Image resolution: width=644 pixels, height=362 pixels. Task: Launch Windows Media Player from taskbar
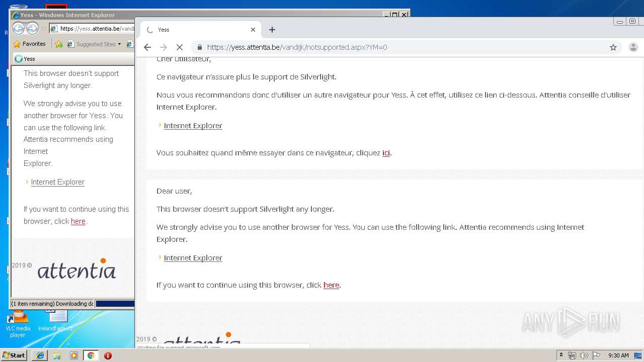click(74, 355)
